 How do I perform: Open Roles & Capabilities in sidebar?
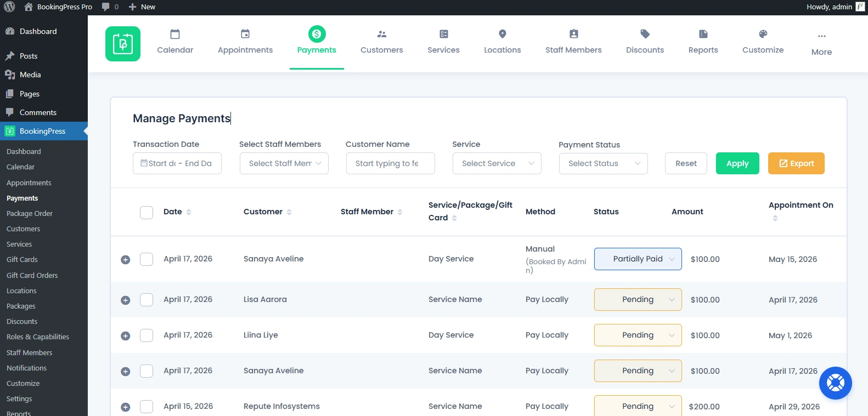tap(38, 337)
